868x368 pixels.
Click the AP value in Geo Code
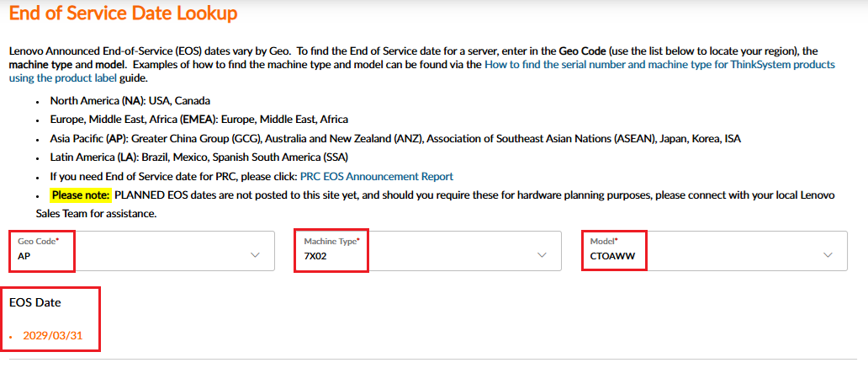(x=24, y=256)
